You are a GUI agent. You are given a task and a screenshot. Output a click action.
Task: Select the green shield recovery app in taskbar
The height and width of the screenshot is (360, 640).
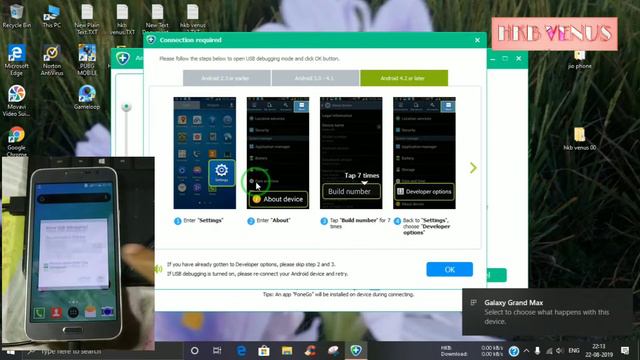pos(356,350)
